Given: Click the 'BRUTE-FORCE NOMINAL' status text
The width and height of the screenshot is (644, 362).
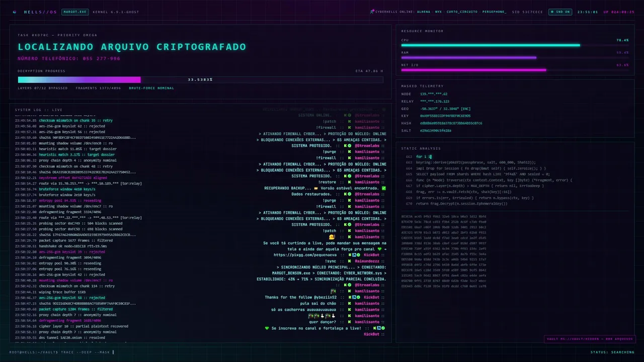Looking at the screenshot, I should pyautogui.click(x=151, y=88).
